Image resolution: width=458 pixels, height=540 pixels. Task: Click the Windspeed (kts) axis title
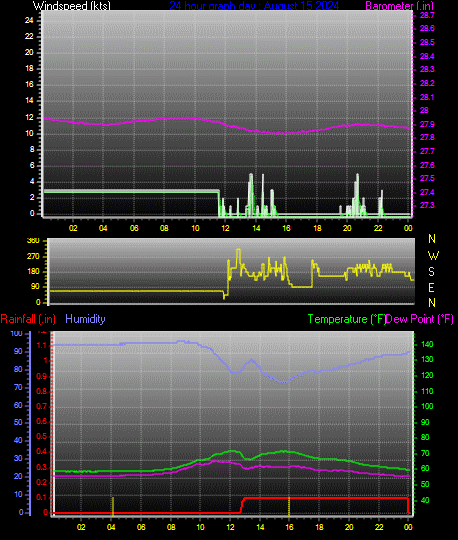click(x=72, y=5)
